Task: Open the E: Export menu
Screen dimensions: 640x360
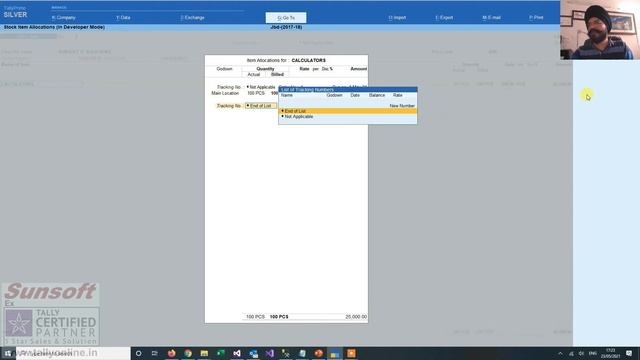Action: (x=444, y=18)
